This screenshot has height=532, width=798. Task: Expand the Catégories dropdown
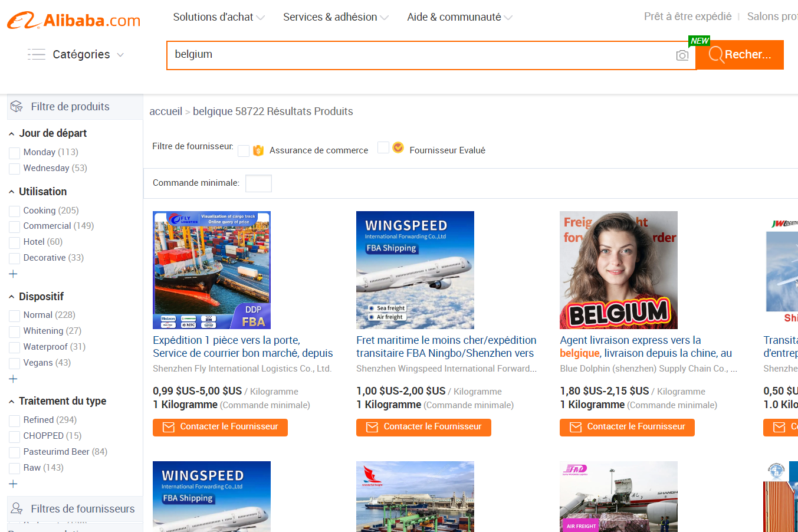coord(88,55)
